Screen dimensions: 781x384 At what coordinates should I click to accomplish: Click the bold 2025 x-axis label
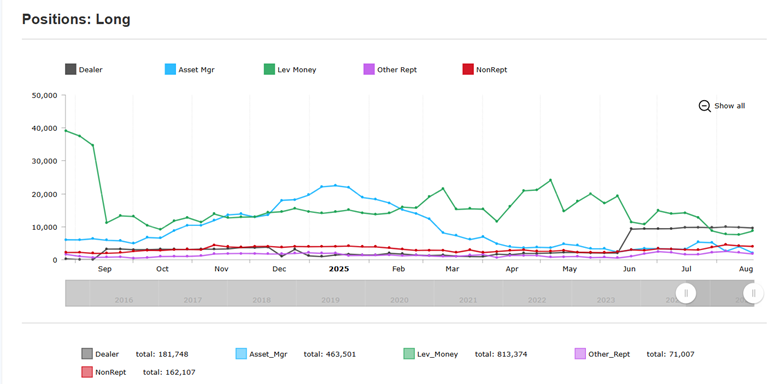click(x=339, y=269)
